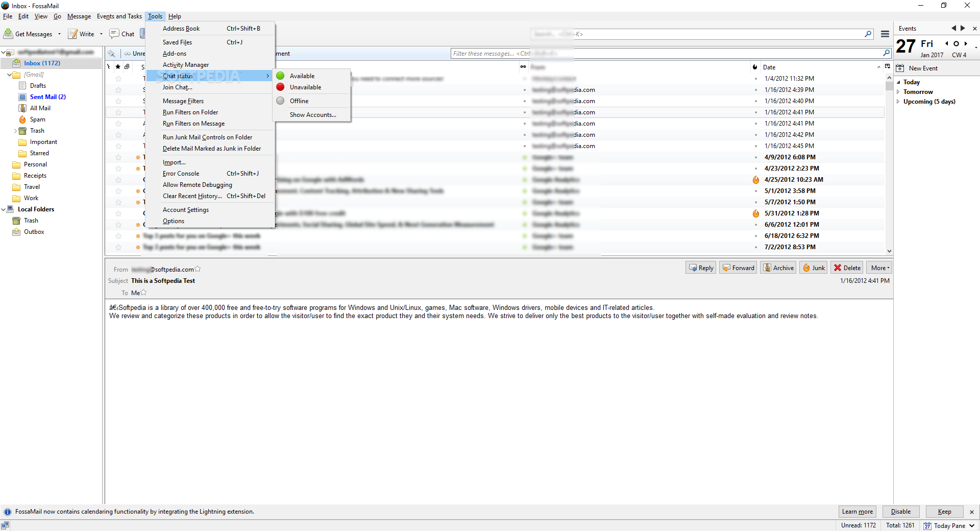Select Message Filters in Tools menu
980x531 pixels.
210,101
